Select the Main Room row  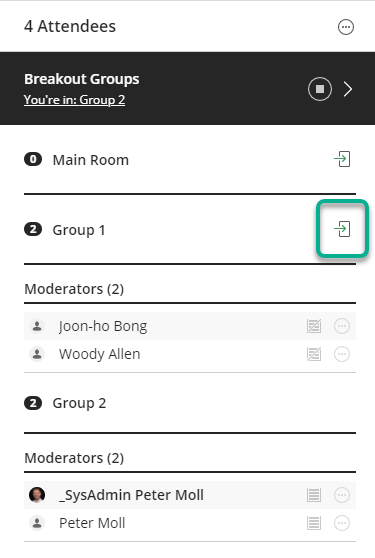pyautogui.click(x=190, y=159)
